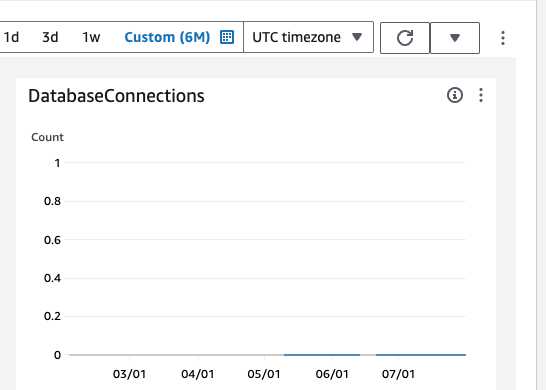This screenshot has width=546, height=390.
Task: Click the 0.4 y-axis value
Action: point(52,278)
